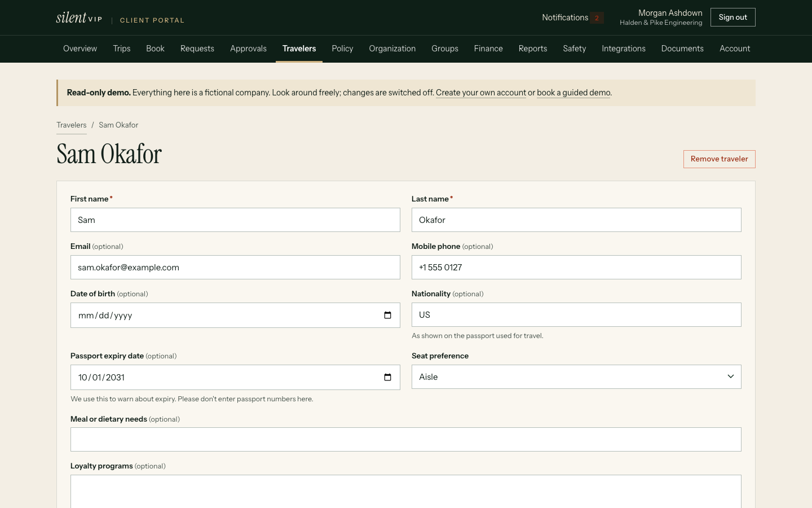The image size is (812, 508).
Task: Focus the Last name field
Action: [x=576, y=220]
